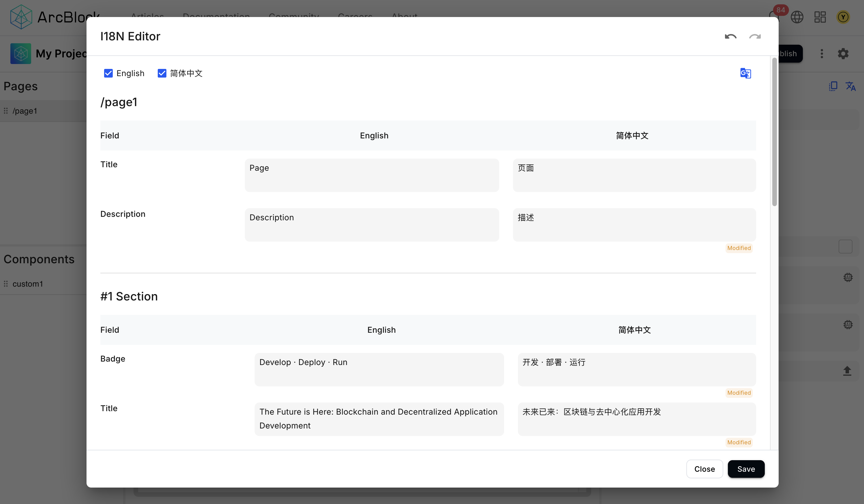The width and height of the screenshot is (864, 504).
Task: Close the I18N Editor dialog
Action: (x=704, y=469)
